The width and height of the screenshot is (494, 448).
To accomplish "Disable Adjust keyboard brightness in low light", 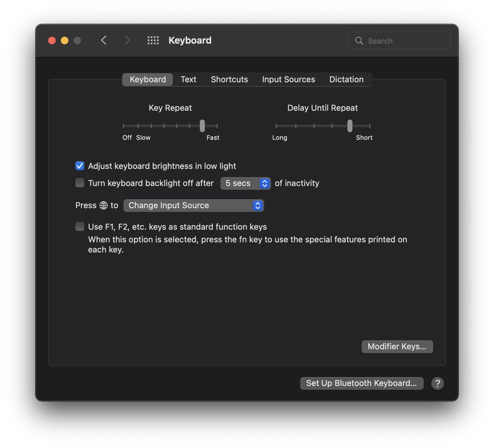I will 80,166.
